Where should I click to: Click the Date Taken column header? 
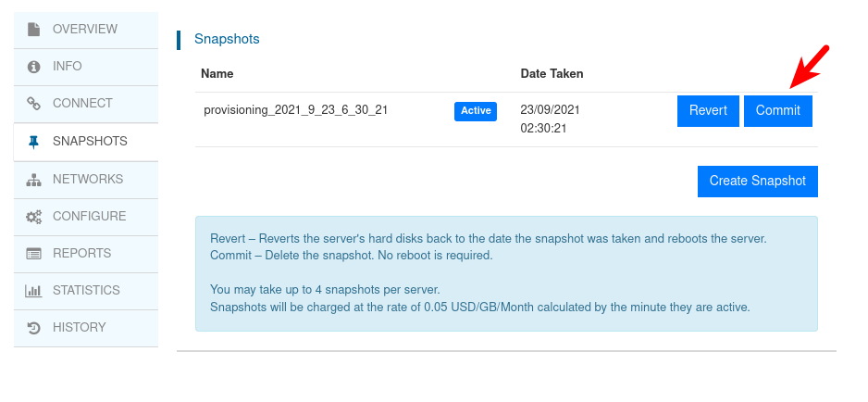tap(552, 74)
